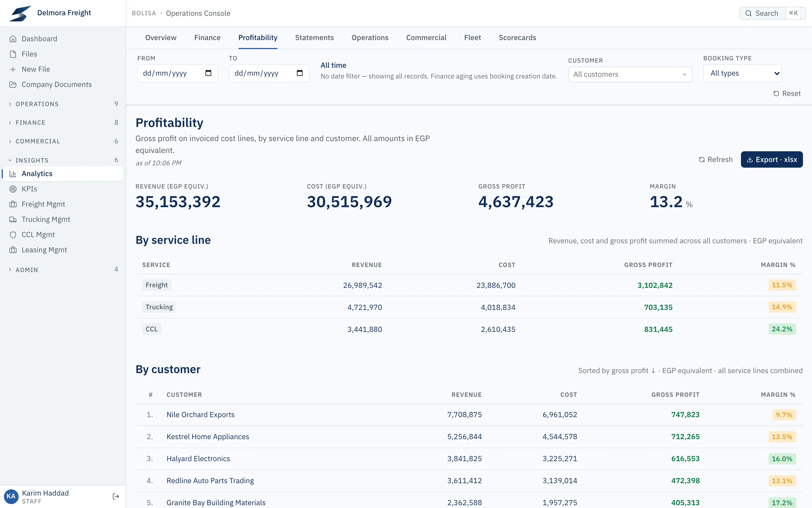Open the All types booking dropdown

(743, 73)
